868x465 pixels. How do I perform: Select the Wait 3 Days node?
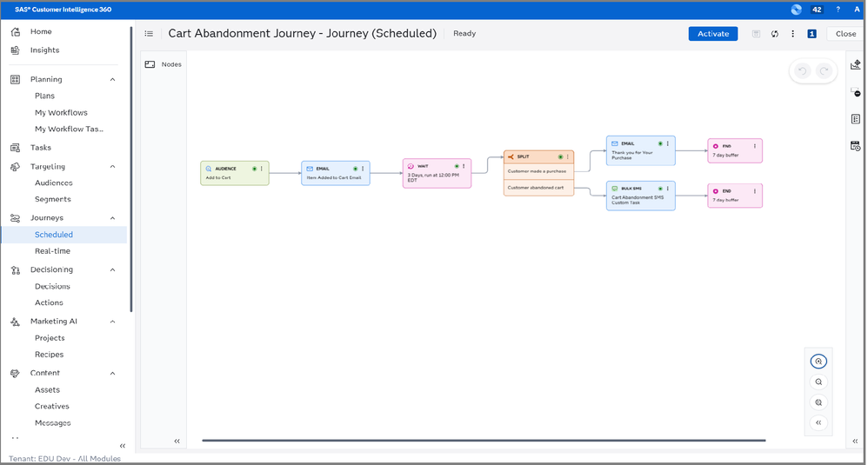tap(437, 173)
